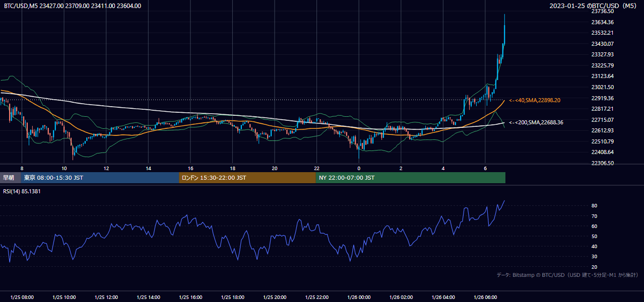644x302 pixels.
Task: Click the price axis label 22510.79
Action: (x=602, y=141)
